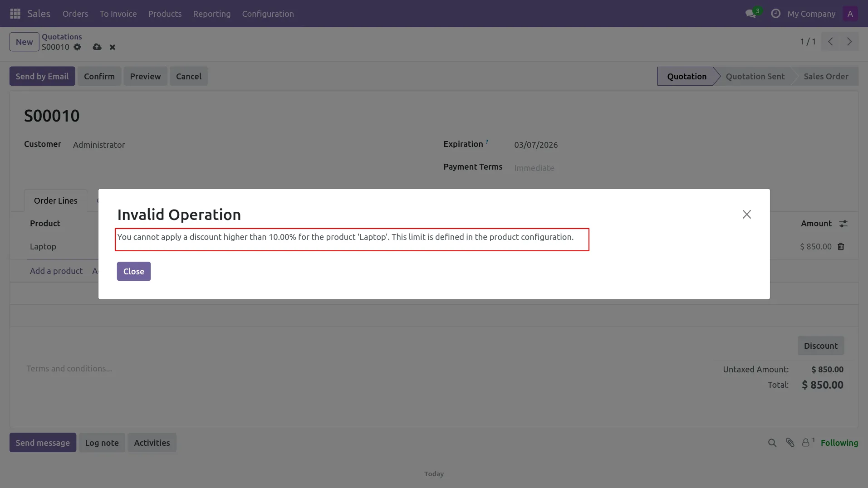
Task: Click the chatter search magnifier icon
Action: click(772, 443)
